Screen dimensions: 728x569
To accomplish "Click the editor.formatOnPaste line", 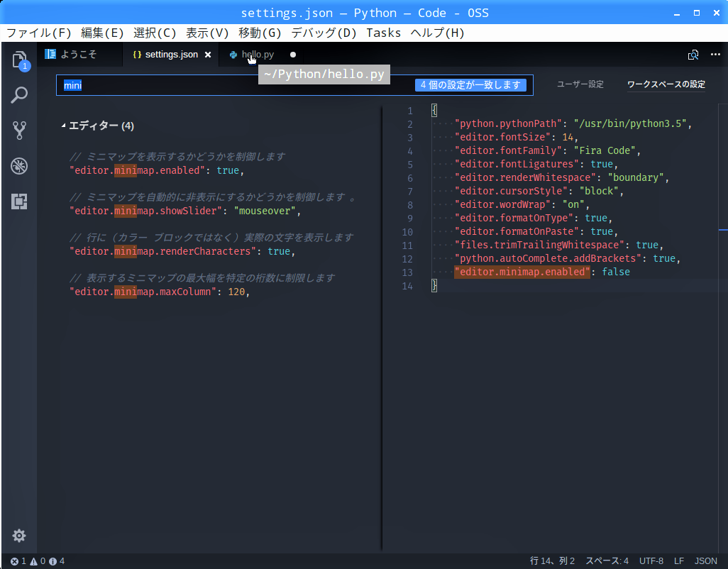I will click(x=536, y=231).
